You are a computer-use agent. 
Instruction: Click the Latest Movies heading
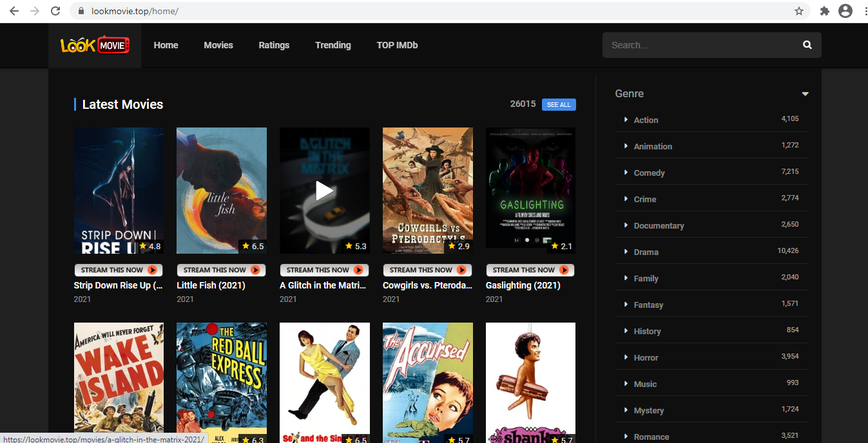(x=122, y=104)
